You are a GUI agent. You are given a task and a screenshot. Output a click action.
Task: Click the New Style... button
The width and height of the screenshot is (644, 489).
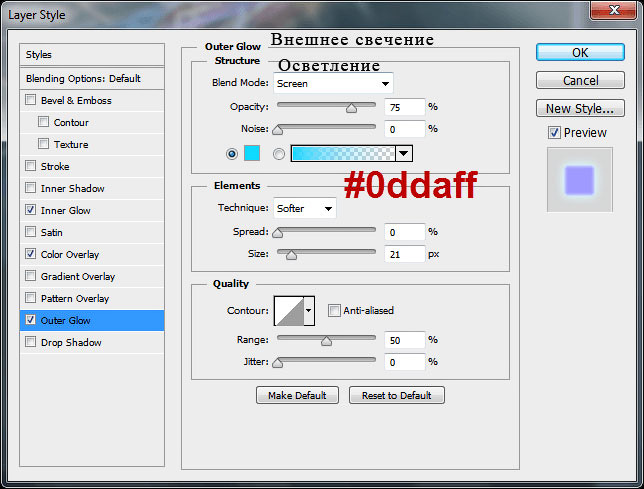tap(580, 108)
